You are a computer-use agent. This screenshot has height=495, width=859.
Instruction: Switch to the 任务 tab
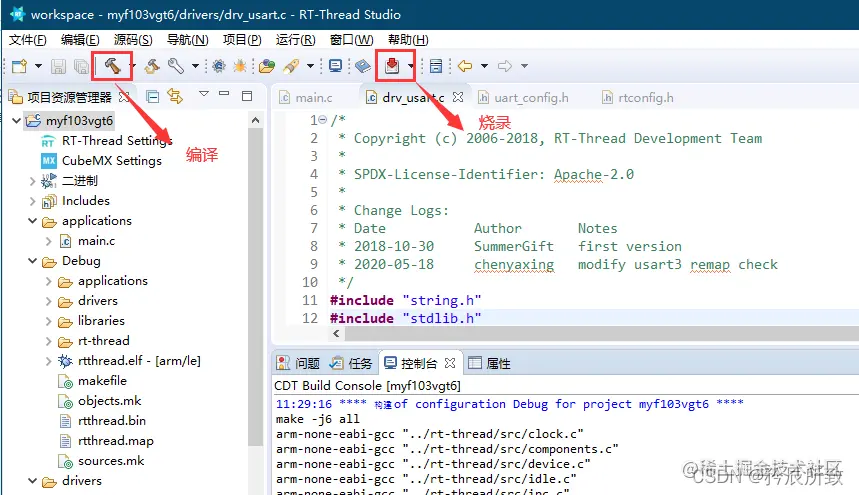351,363
